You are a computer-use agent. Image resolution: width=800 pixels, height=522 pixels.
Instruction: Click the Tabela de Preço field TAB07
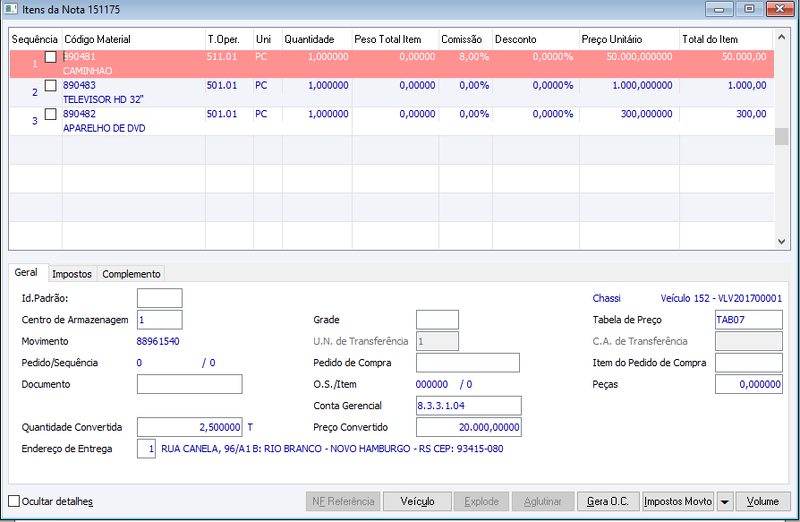click(748, 320)
